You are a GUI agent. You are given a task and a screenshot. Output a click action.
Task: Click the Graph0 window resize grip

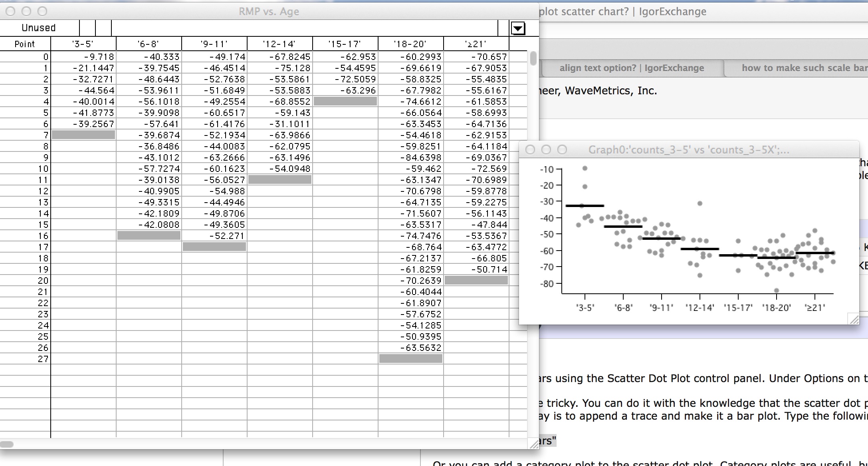854,319
